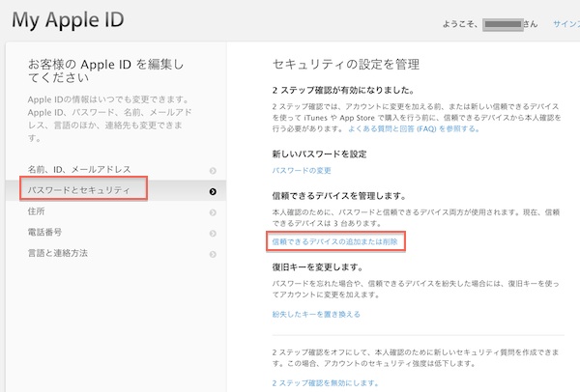Screen dimensions: 580x392
Task: Select パスワードとセキュリティ menu item
Action: (x=116, y=190)
